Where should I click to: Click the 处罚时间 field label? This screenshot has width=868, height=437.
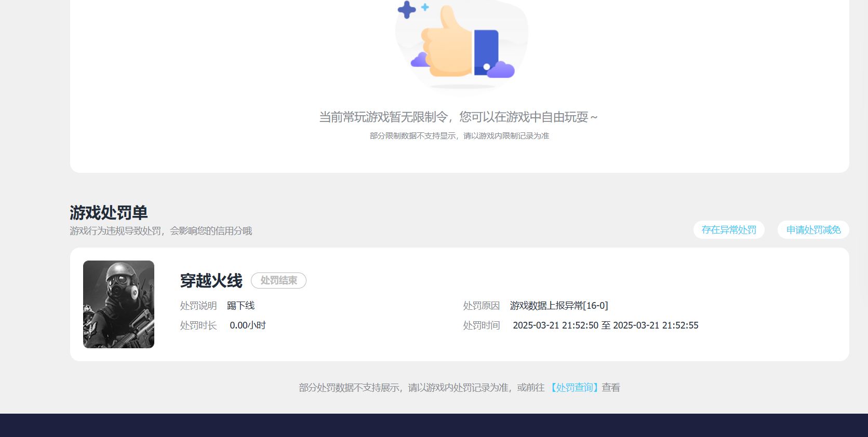(x=481, y=325)
